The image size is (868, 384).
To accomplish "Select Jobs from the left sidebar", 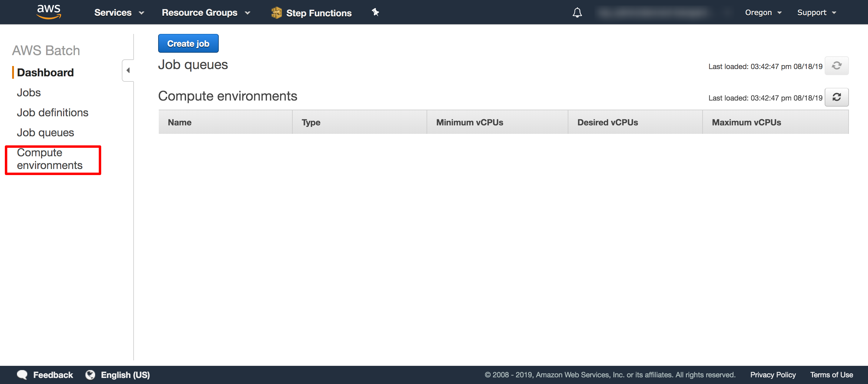I will tap(29, 92).
